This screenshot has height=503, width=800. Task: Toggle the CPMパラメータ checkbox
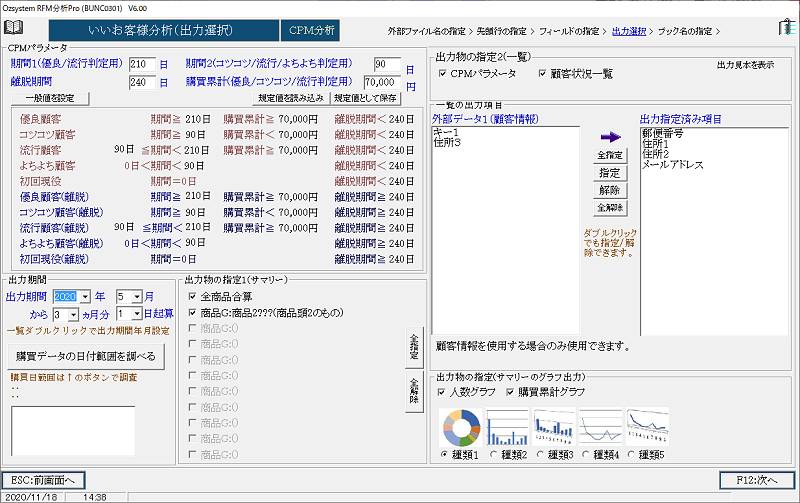pos(444,73)
